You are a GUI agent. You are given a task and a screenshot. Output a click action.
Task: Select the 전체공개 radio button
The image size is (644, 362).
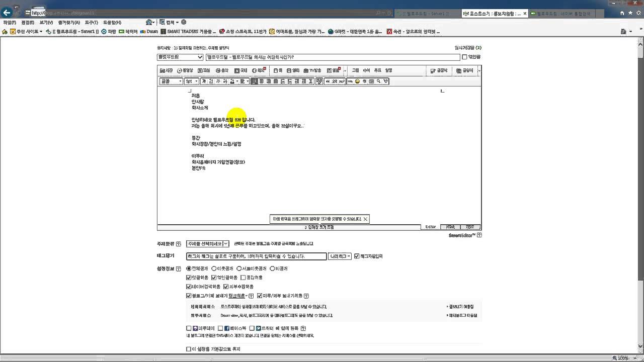(189, 269)
